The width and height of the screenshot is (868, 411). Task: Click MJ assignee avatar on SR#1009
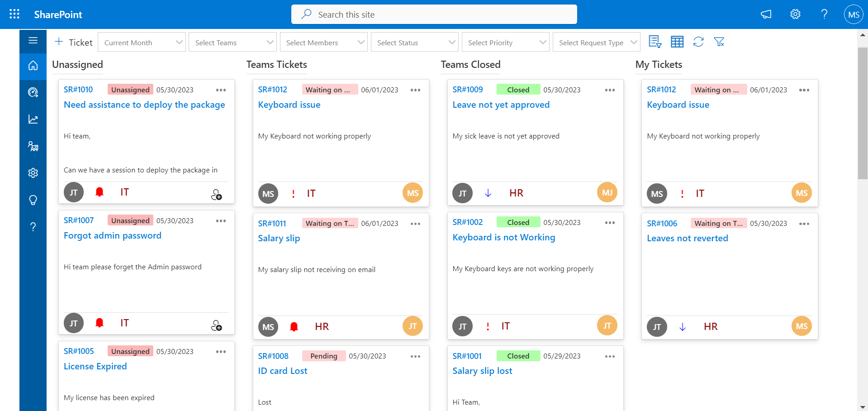(x=607, y=193)
